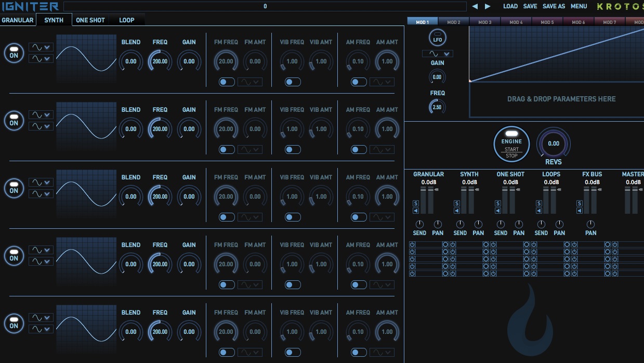Screen dimensions: 644x363
Task: Open the first oscillator waveform dropdown
Action: [41, 47]
